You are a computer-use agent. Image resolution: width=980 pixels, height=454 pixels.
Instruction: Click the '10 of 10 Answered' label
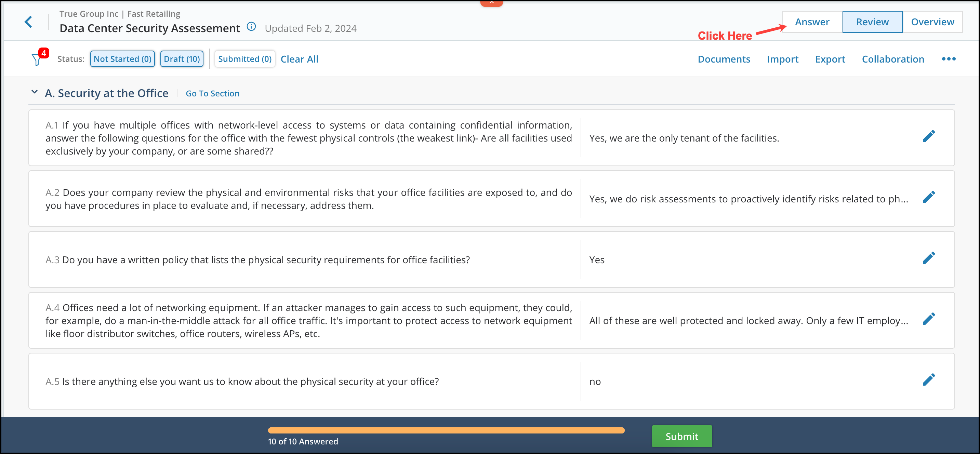coord(303,441)
